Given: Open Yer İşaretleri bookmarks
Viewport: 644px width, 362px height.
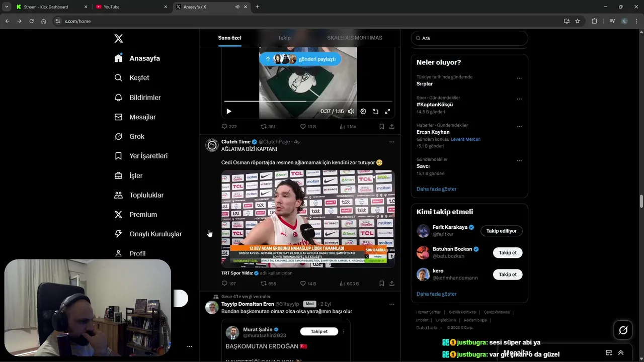Looking at the screenshot, I should tap(141, 156).
